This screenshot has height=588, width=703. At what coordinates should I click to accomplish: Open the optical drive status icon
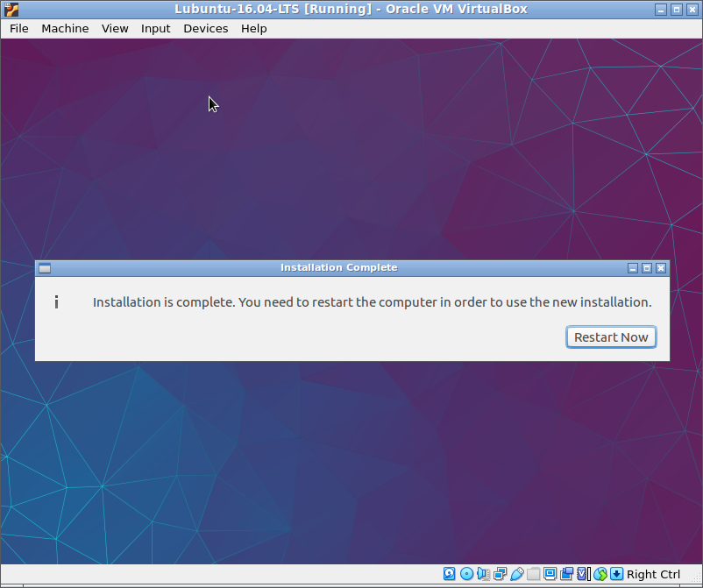466,574
